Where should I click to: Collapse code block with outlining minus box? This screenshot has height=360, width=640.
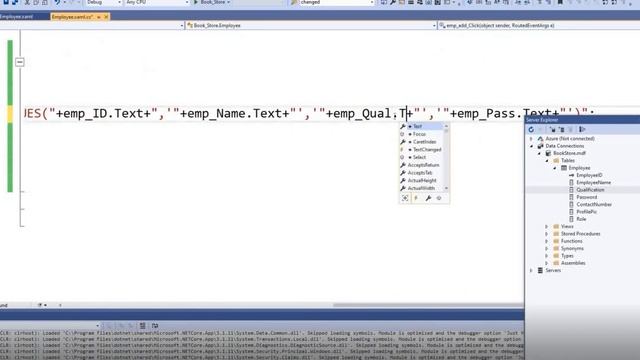20,62
